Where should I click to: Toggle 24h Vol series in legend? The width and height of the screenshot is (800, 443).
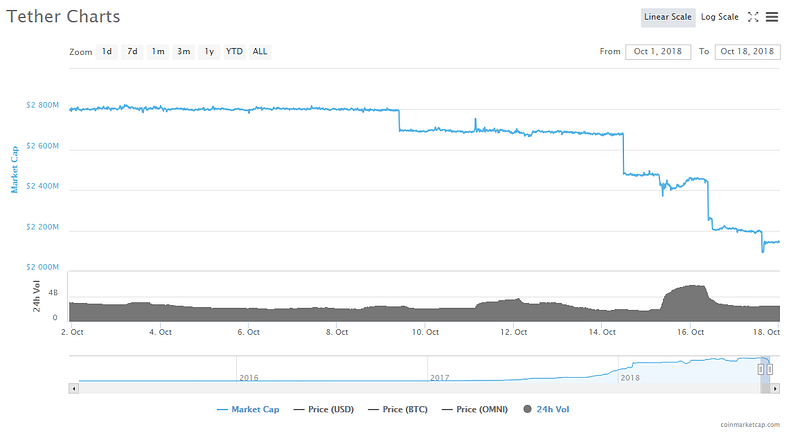[546, 409]
